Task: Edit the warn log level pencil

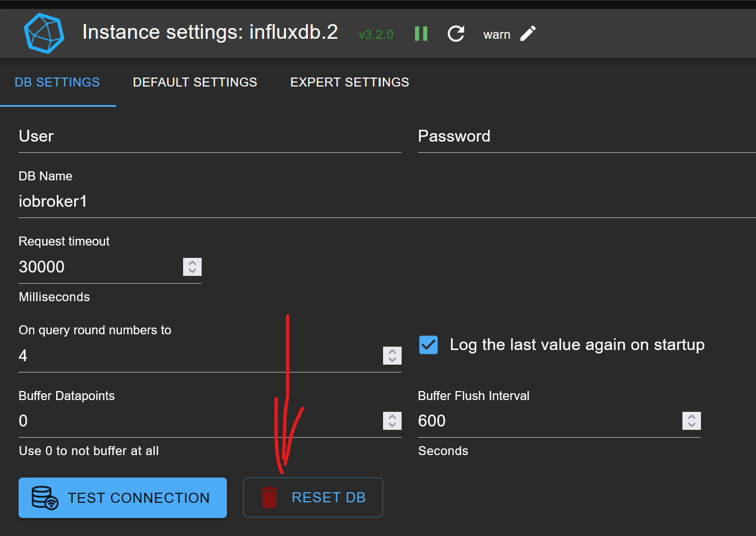Action: tap(528, 34)
